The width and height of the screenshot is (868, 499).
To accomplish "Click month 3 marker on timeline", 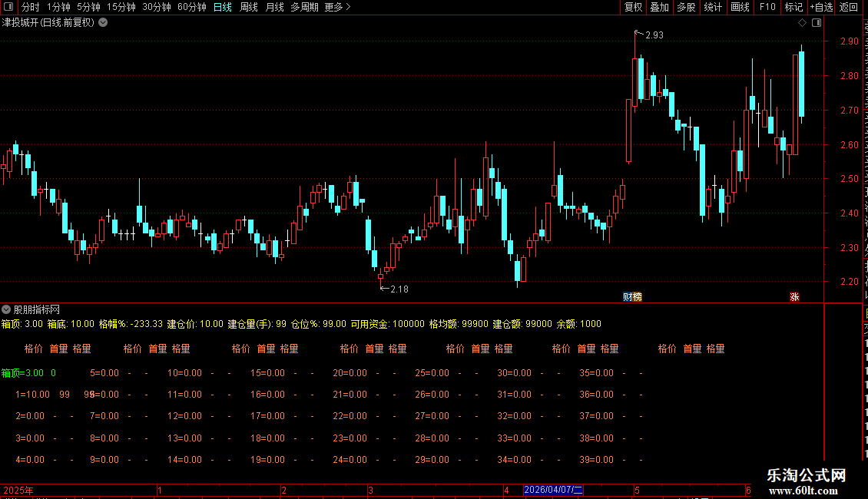I will (370, 490).
